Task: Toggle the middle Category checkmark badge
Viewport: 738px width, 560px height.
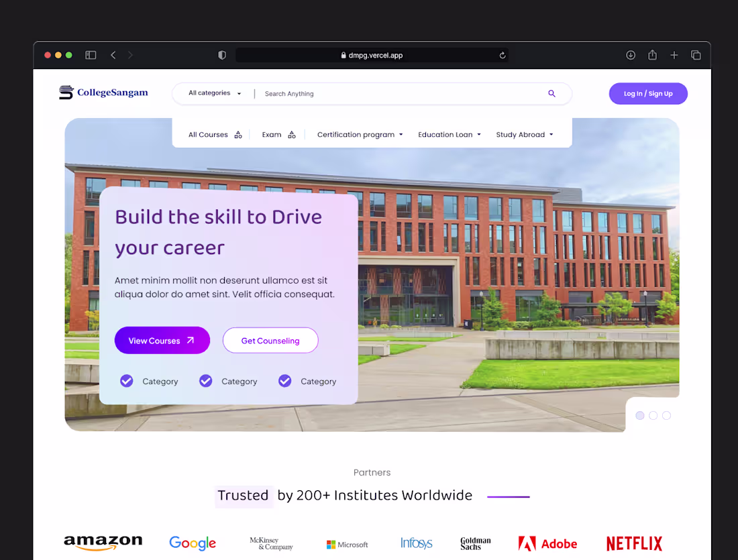Action: 205,380
